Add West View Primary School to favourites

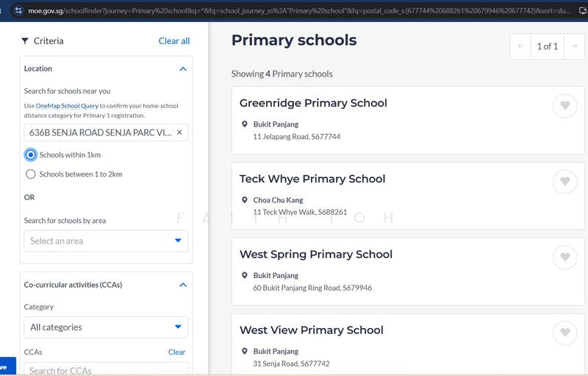point(564,333)
